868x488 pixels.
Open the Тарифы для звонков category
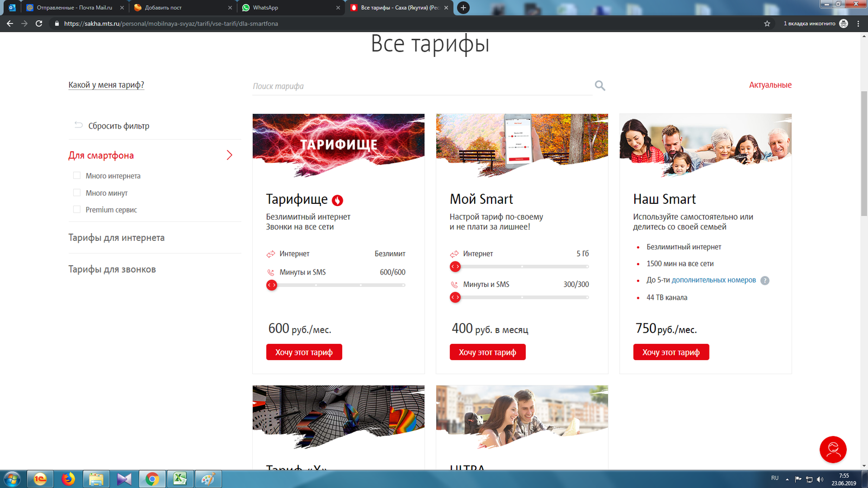pos(112,269)
